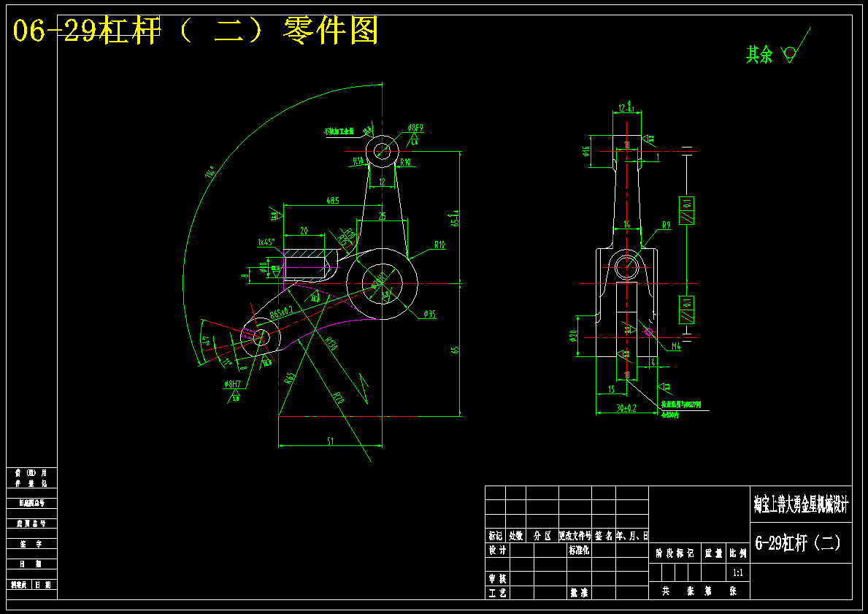The image size is (868, 614).
Task: Select the 标准化 cell
Action: point(579,550)
